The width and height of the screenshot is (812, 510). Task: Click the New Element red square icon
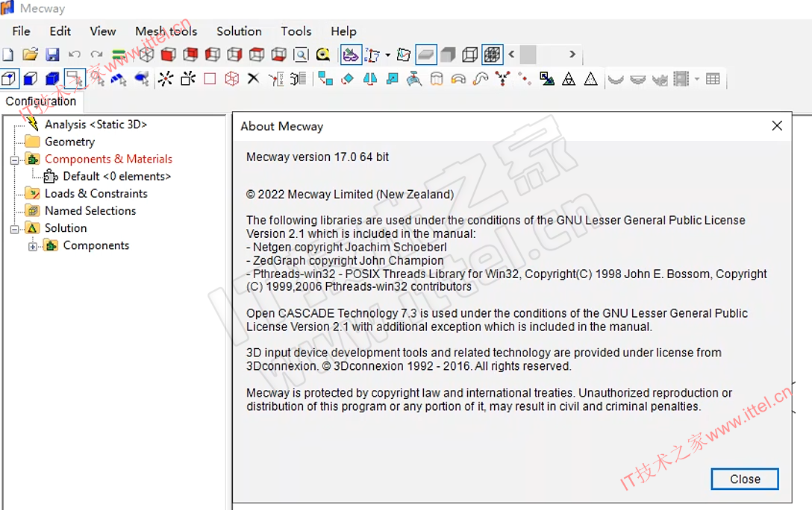click(x=210, y=78)
